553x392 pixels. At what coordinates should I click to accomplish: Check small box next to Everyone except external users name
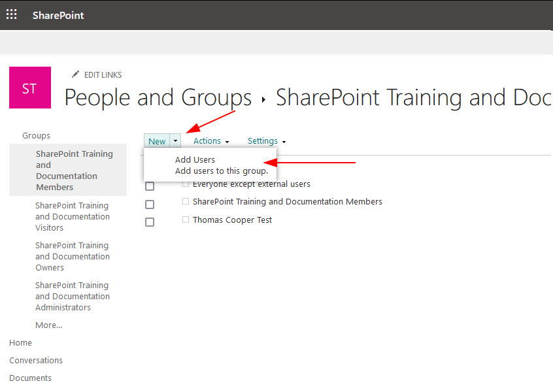pos(186,184)
